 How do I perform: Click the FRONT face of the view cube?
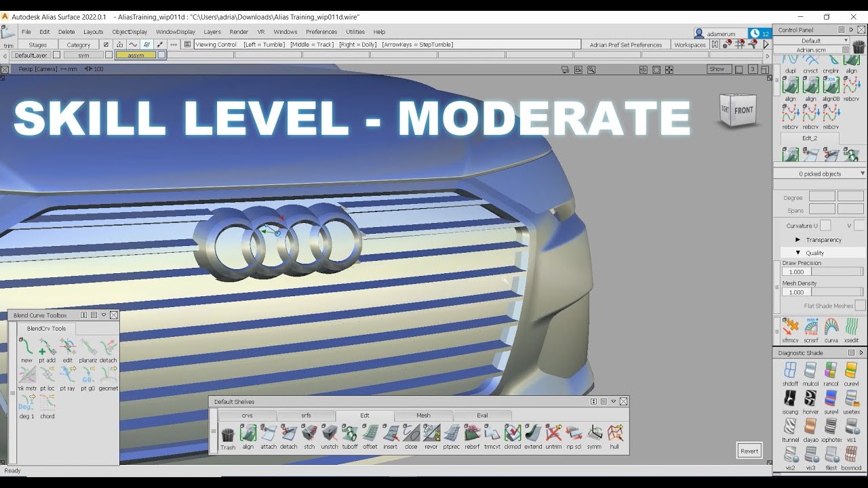coord(743,110)
